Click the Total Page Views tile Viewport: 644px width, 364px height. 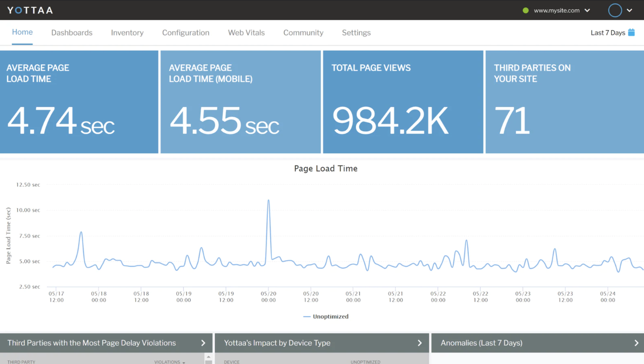click(403, 102)
